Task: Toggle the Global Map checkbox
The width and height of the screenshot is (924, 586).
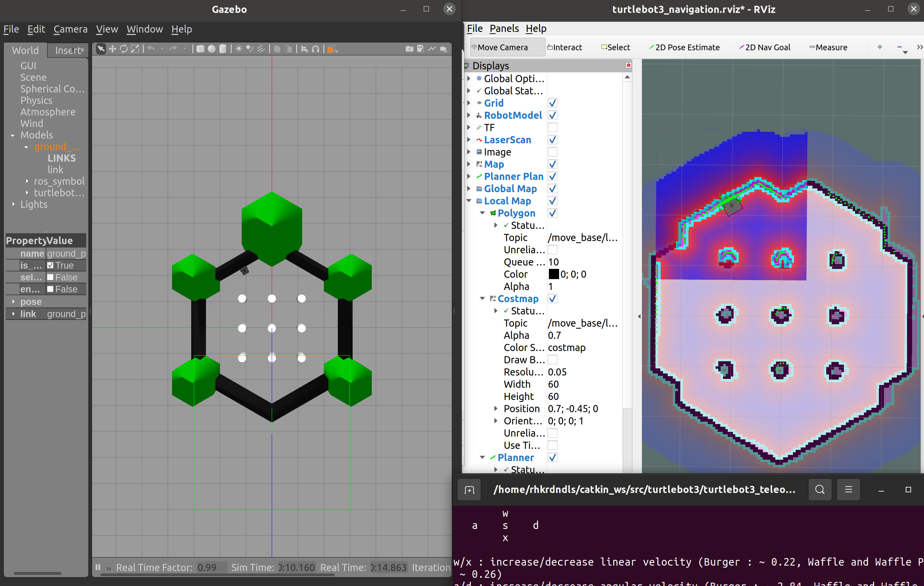Action: click(553, 189)
